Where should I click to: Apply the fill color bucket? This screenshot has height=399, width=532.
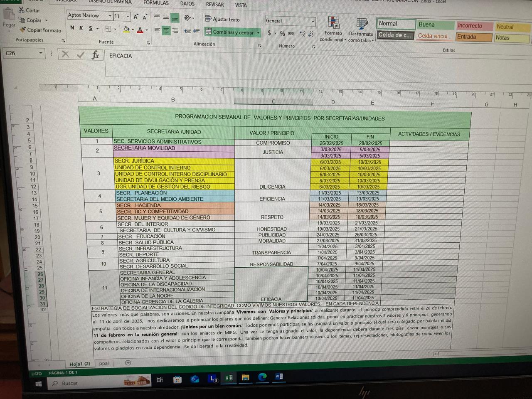click(126, 29)
